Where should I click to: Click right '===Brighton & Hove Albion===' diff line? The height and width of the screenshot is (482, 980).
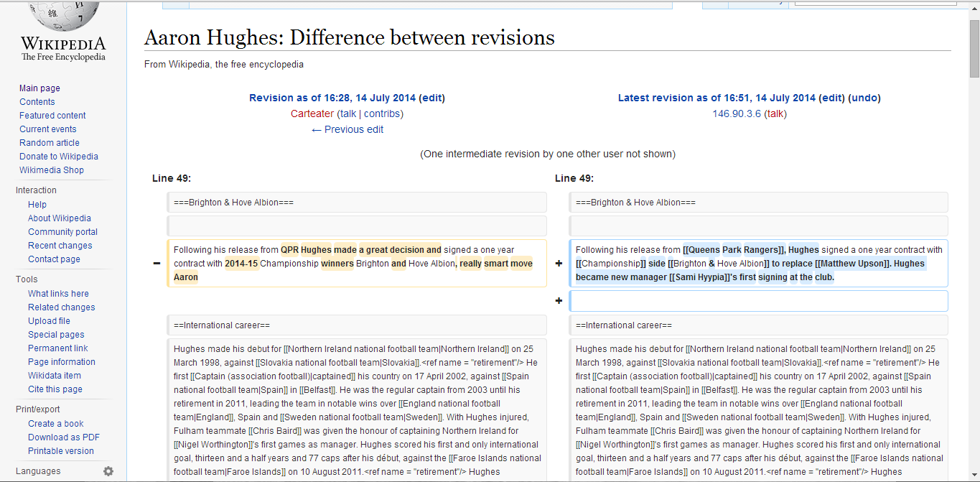759,203
